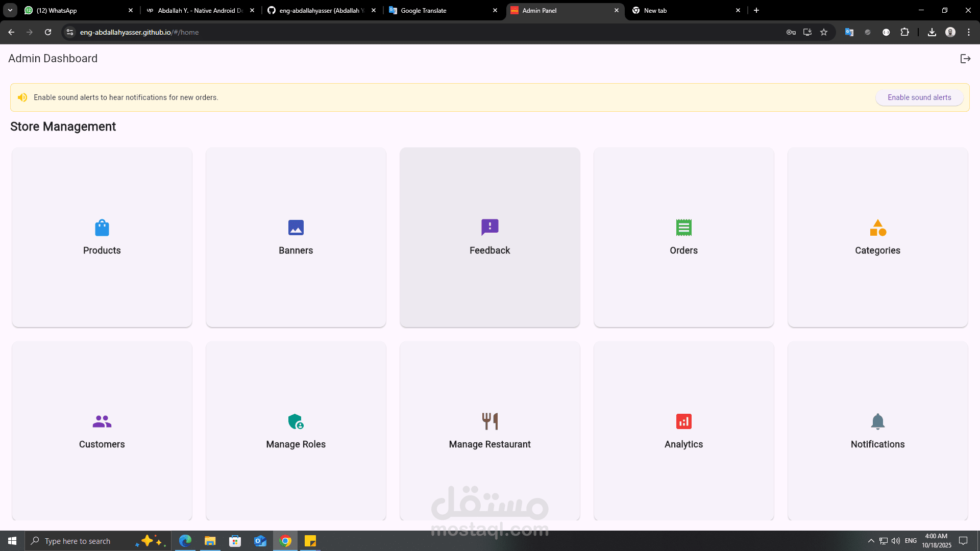Expand the system tray hidden icons chevron
The image size is (980, 551).
(x=871, y=541)
